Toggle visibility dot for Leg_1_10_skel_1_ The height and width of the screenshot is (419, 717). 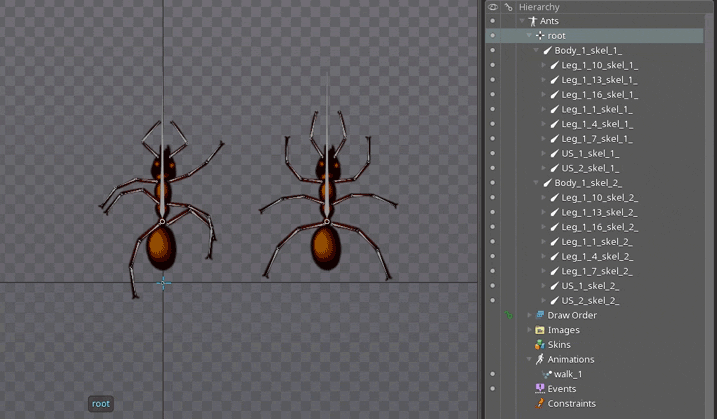click(x=492, y=65)
